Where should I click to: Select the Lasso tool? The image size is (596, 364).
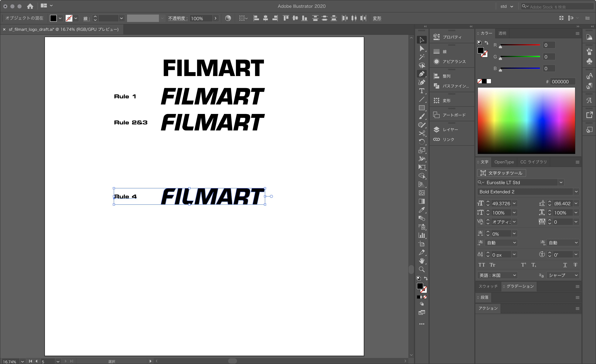[x=422, y=65]
